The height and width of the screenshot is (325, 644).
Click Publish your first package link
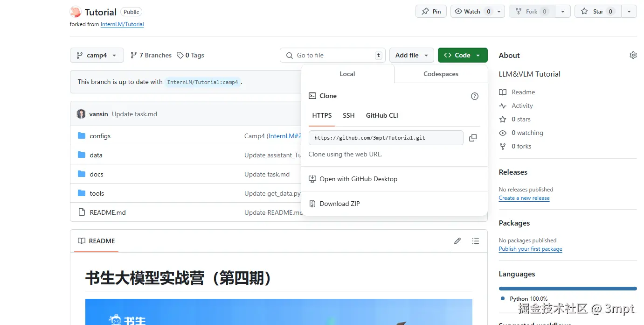coord(530,249)
